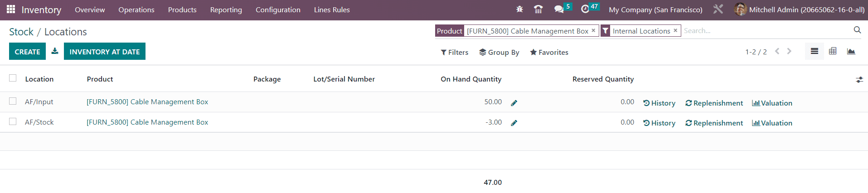Click the Inventory At Date button

point(105,51)
